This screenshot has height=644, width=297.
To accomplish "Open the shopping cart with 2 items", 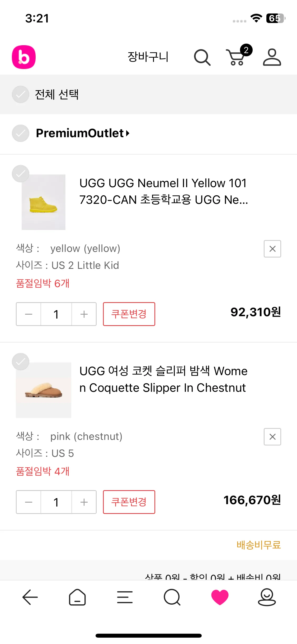I will click(237, 57).
